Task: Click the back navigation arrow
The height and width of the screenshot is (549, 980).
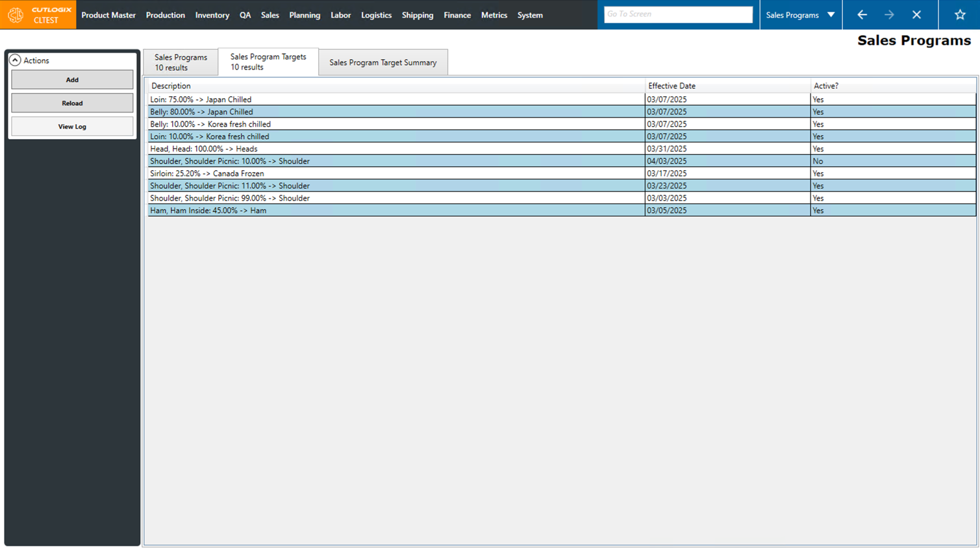Action: 862,14
